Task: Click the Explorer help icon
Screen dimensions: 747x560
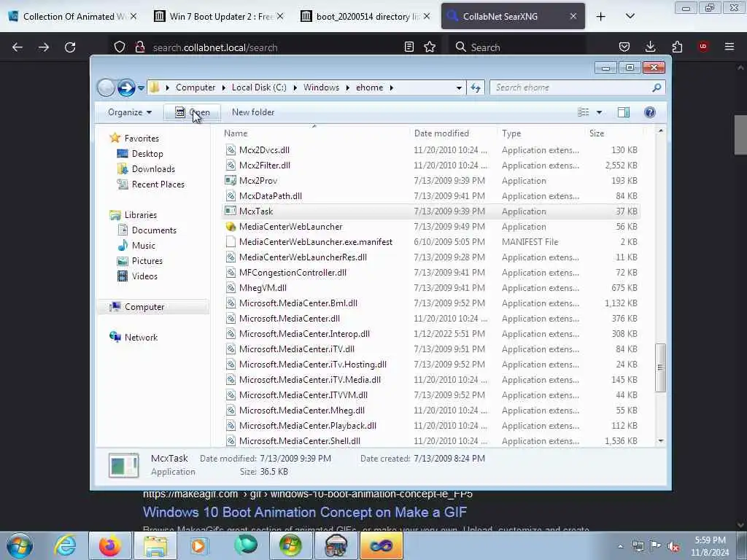Action: tap(649, 112)
